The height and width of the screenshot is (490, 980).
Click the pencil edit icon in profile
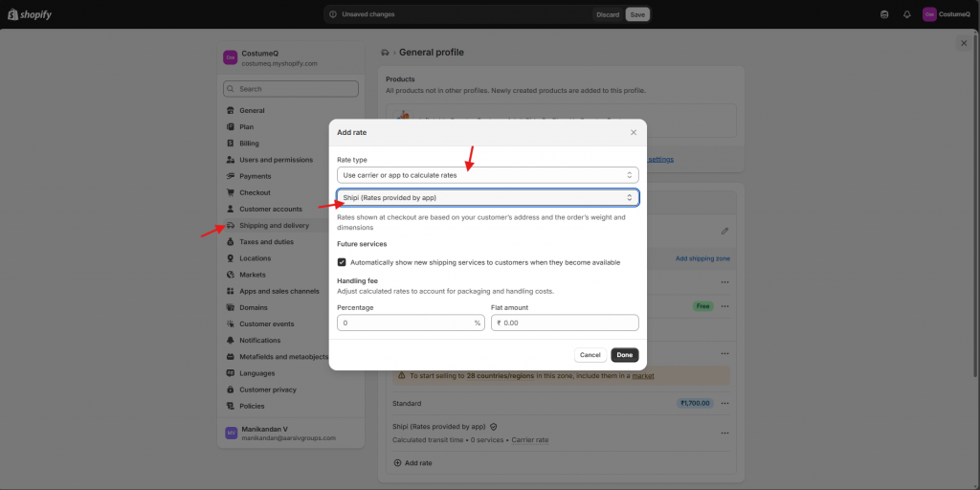(x=724, y=231)
